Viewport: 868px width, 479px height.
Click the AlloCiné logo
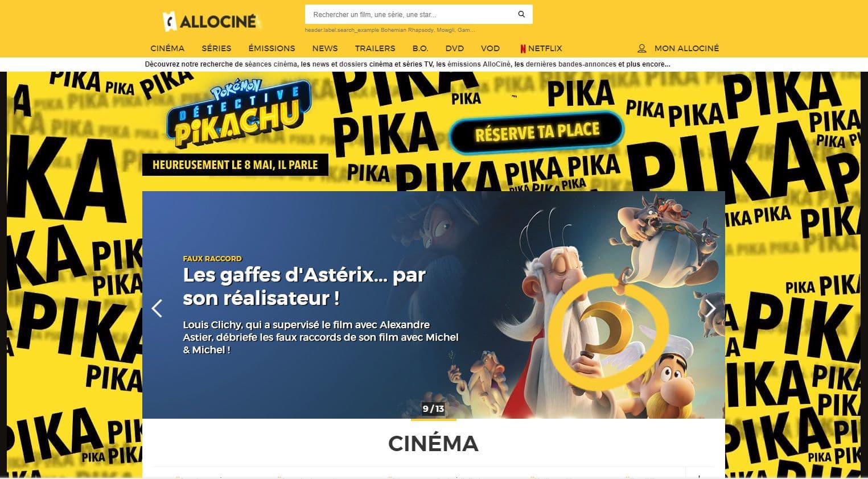click(211, 22)
